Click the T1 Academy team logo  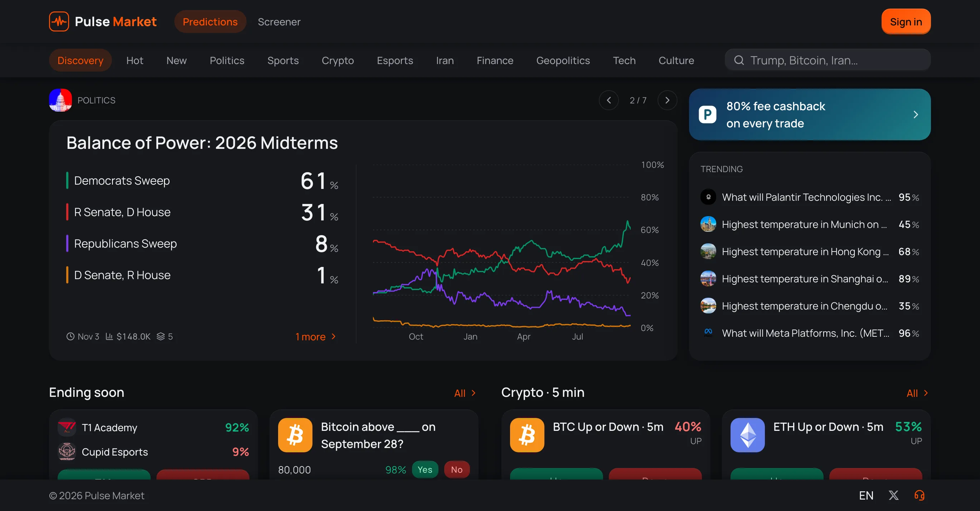coord(67,427)
